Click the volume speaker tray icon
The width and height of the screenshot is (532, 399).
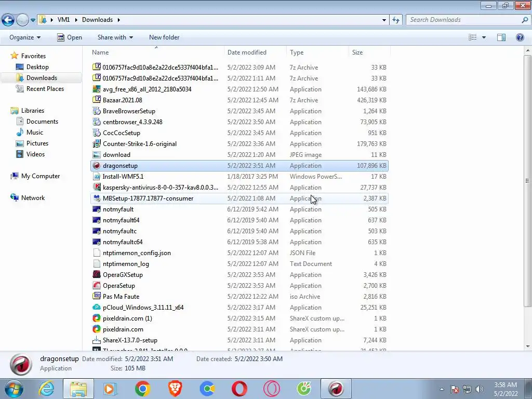tap(480, 389)
